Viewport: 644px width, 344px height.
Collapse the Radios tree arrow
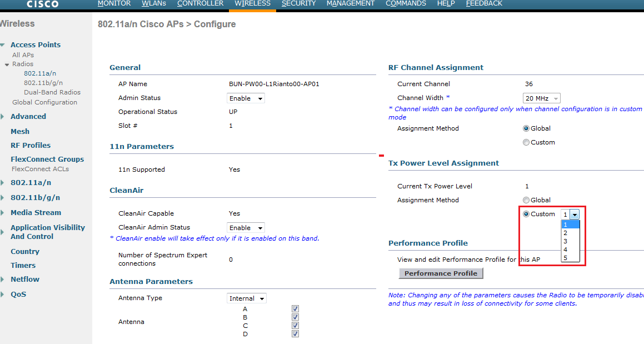coord(7,64)
